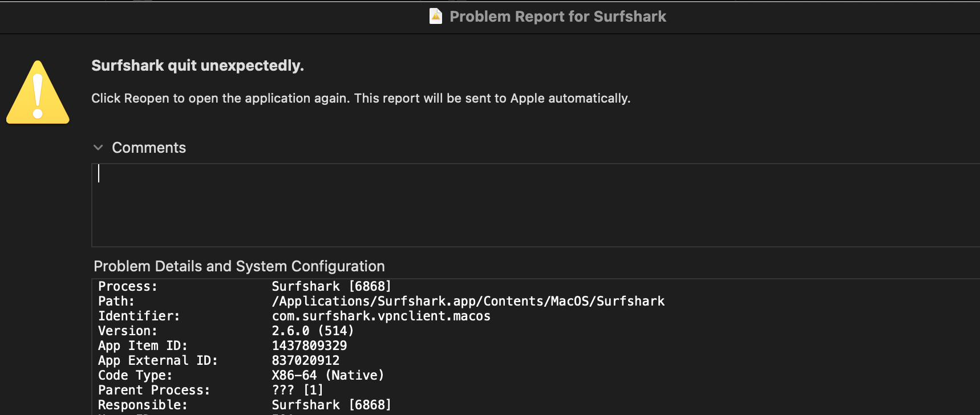This screenshot has height=415, width=980.
Task: Click the document icon in the title bar
Action: point(436,16)
